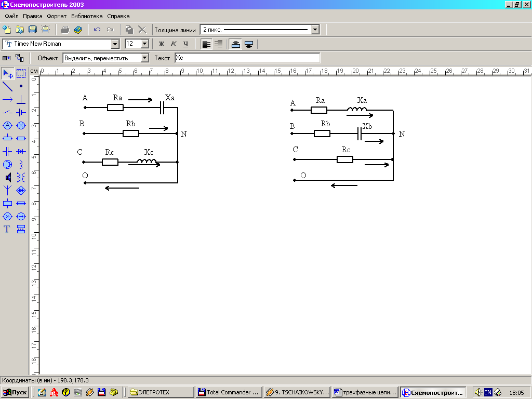This screenshot has width=532, height=399.
Task: Click the Open file folder icon
Action: (20, 30)
